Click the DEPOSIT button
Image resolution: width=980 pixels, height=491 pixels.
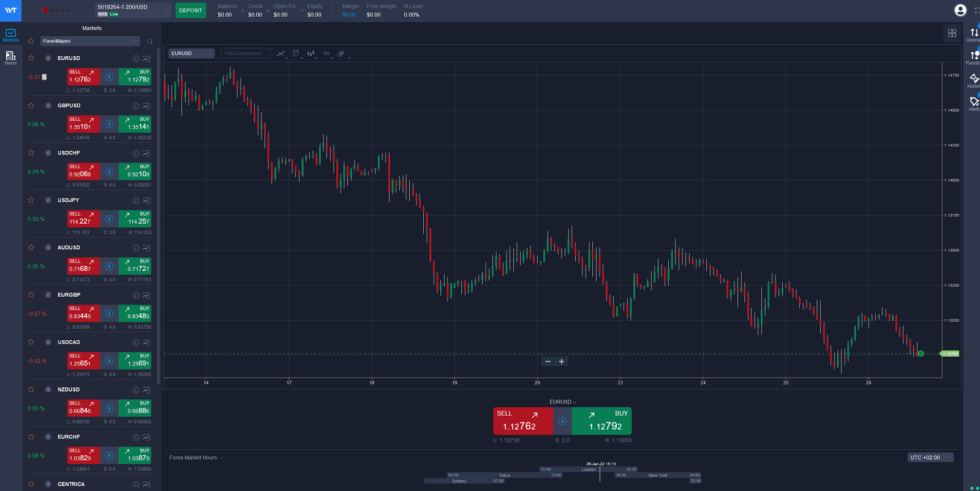coord(190,10)
